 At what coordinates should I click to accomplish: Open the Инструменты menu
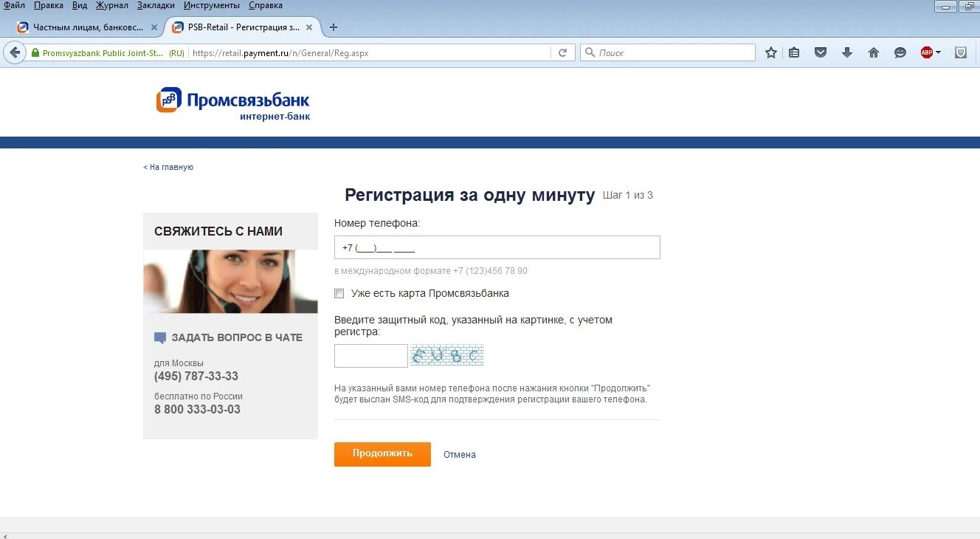[x=212, y=5]
